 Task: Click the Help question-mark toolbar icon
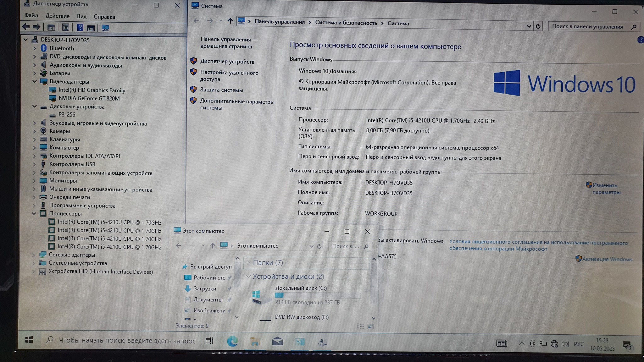pyautogui.click(x=80, y=28)
